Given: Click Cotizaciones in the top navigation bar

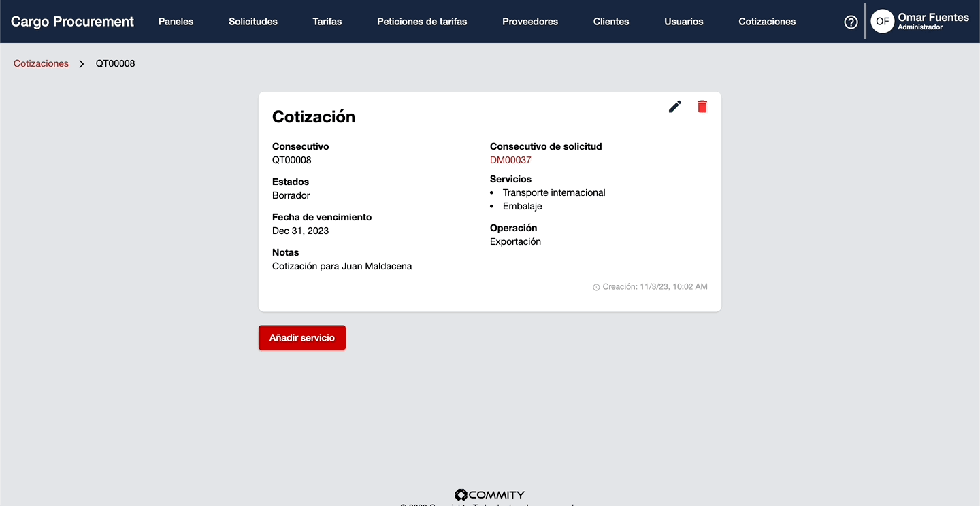Looking at the screenshot, I should click(767, 22).
